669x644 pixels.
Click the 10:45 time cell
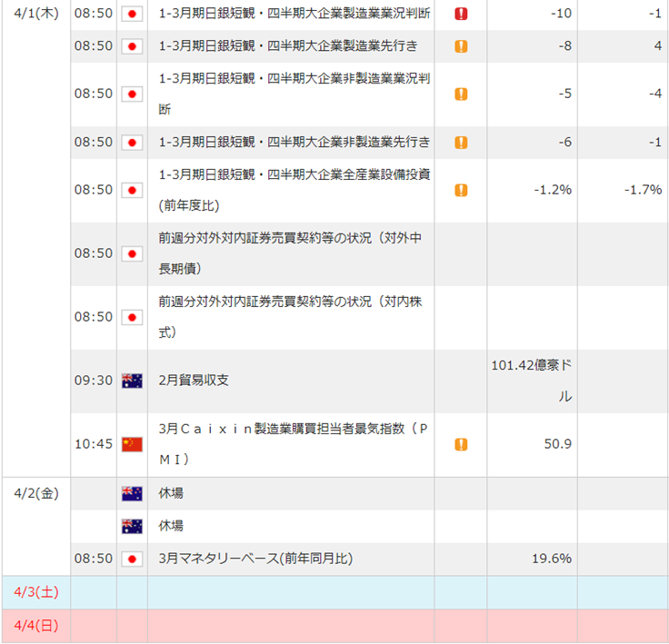(x=94, y=444)
